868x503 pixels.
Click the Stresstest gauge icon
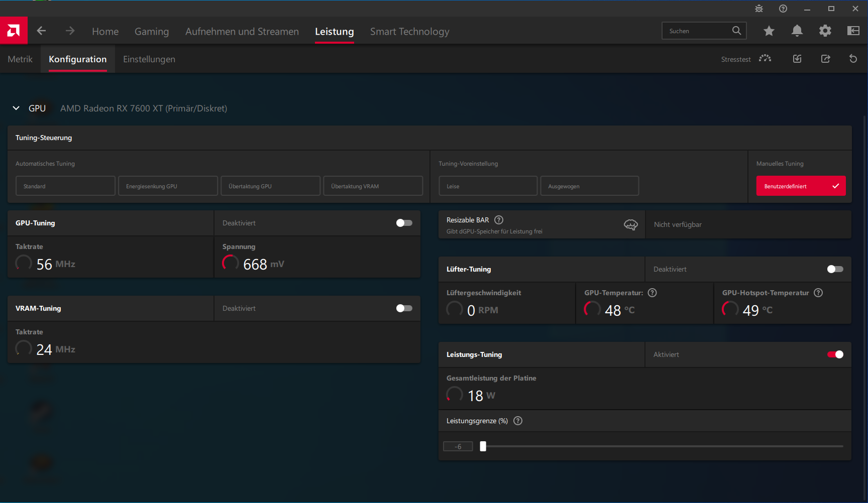coord(765,59)
